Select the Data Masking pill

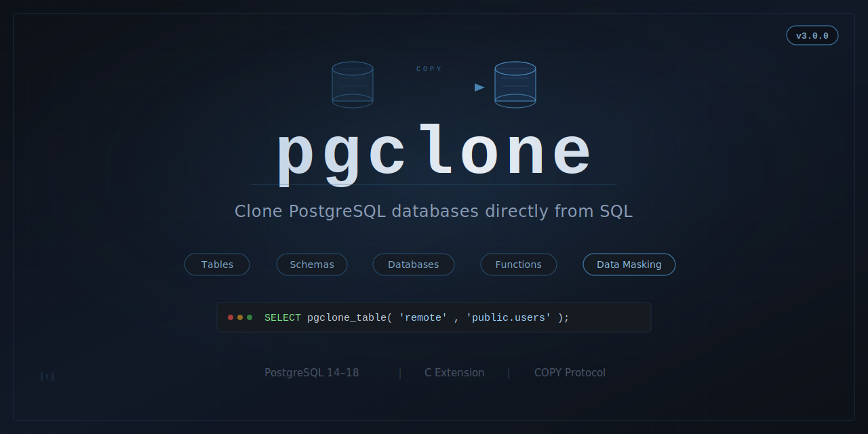pyautogui.click(x=629, y=264)
